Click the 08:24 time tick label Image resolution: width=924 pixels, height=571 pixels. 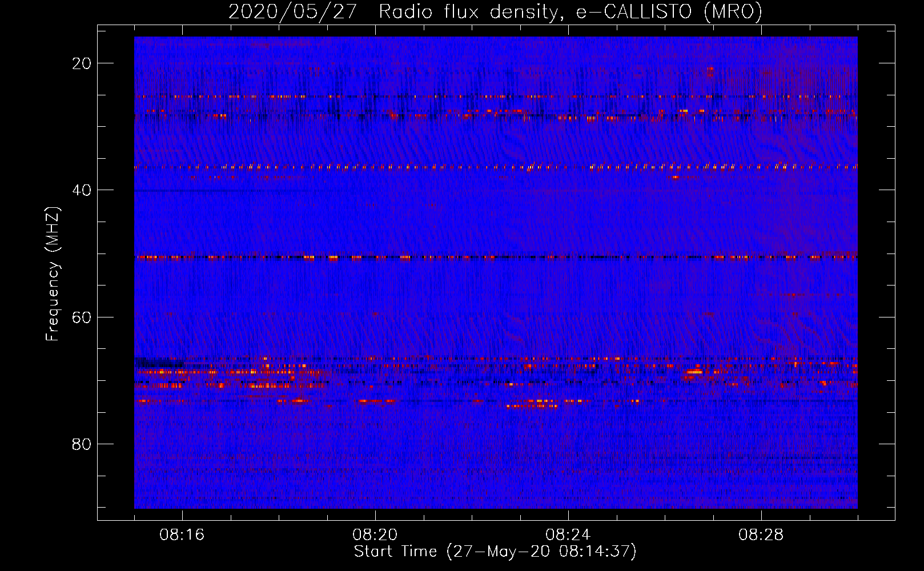click(x=568, y=535)
